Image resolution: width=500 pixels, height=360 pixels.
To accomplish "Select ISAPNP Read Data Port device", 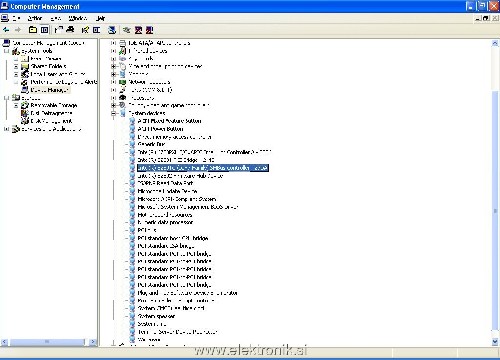I will point(165,183).
